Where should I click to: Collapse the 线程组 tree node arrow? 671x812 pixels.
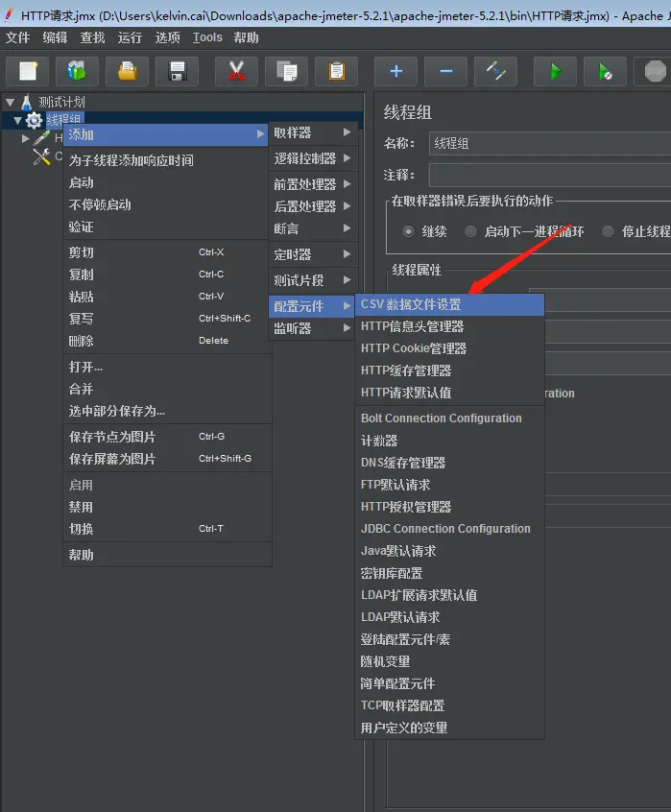[x=17, y=121]
